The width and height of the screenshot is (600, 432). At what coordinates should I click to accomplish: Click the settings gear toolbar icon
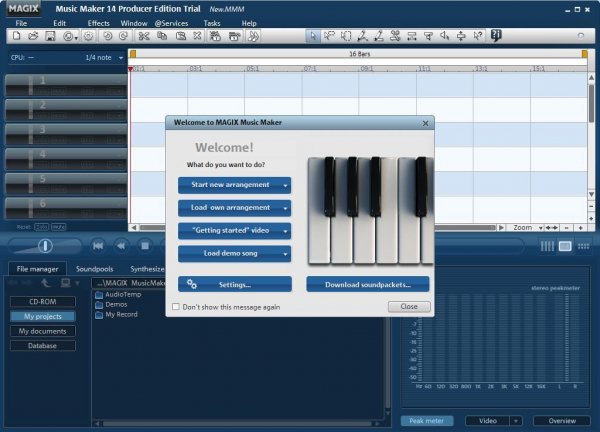coord(88,36)
